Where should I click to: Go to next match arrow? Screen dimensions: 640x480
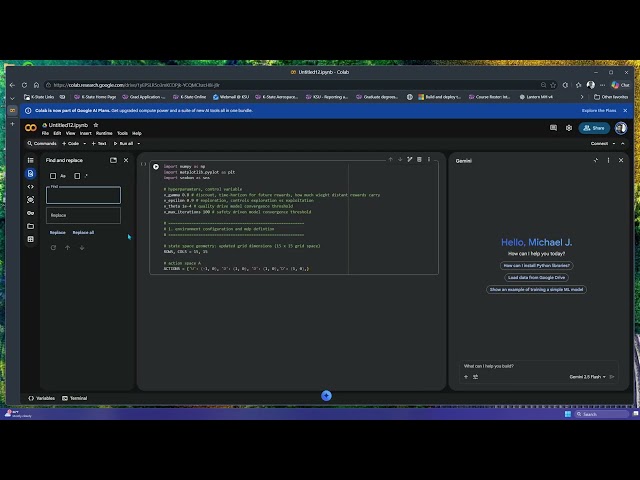[x=82, y=248]
